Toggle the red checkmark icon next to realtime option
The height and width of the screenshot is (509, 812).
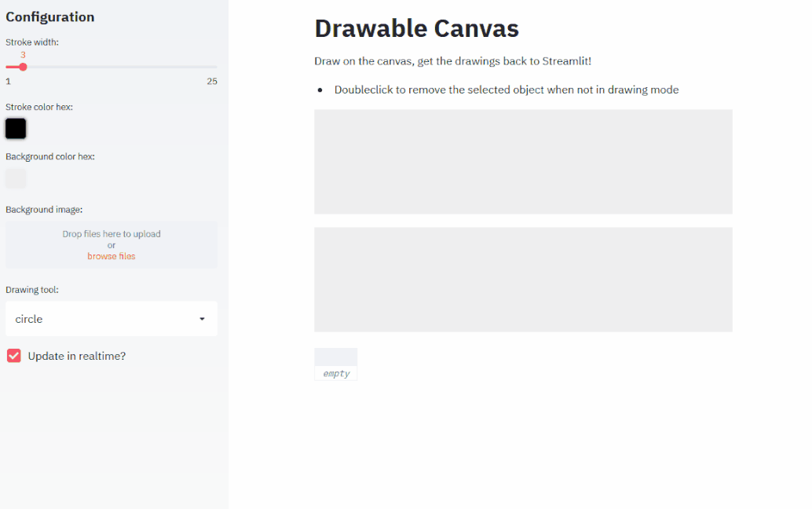coord(13,355)
